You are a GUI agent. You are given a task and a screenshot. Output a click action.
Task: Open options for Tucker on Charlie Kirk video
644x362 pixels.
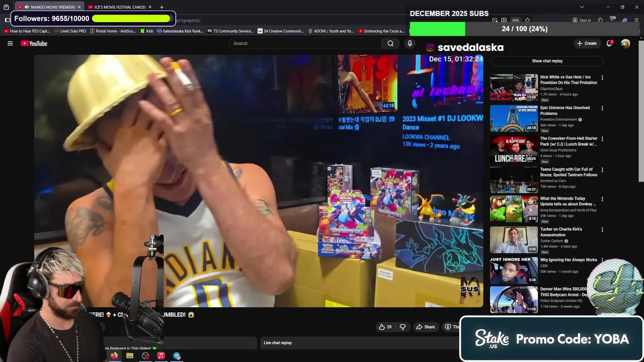coord(602,230)
